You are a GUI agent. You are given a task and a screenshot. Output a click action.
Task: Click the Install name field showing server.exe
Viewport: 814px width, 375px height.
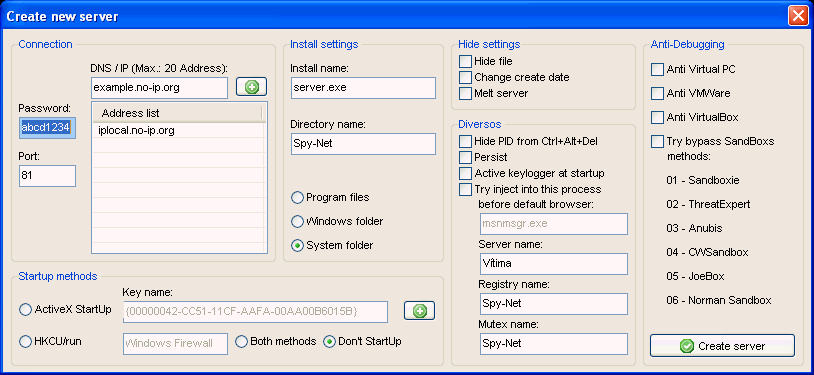pos(363,88)
